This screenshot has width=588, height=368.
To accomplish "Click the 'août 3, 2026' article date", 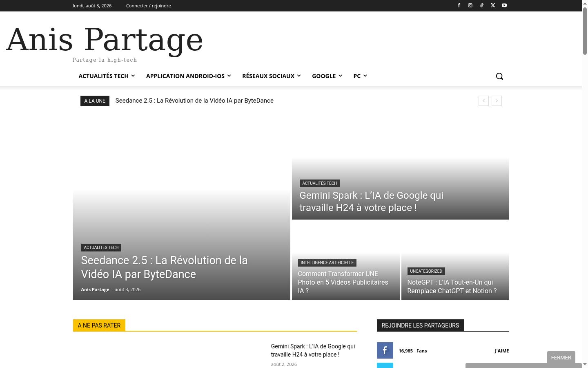I will (x=127, y=289).
